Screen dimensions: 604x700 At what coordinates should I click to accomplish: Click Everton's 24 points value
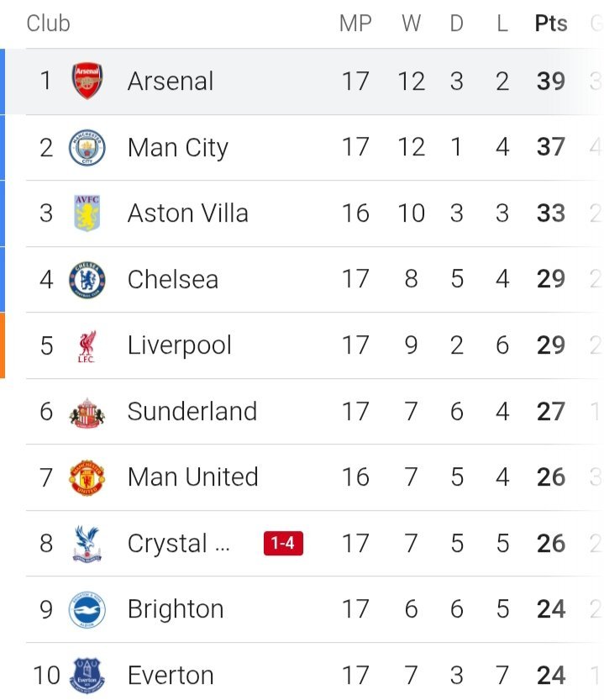click(x=551, y=675)
